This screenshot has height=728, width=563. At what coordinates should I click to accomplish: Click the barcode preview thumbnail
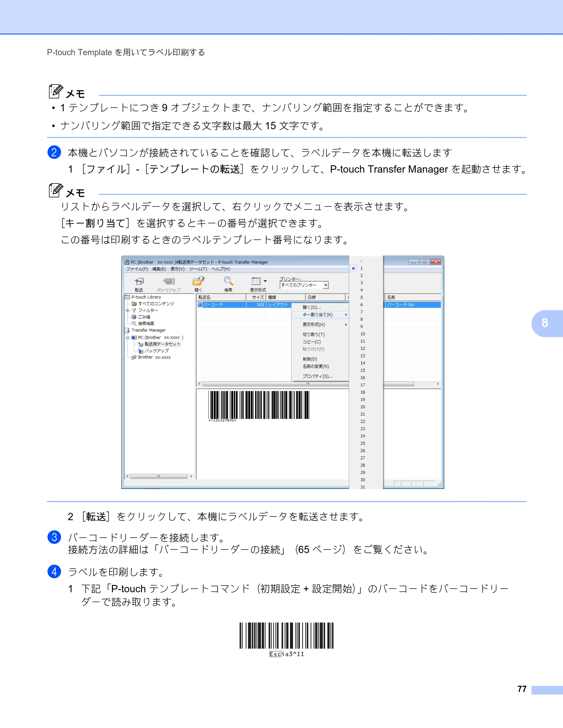259,406
